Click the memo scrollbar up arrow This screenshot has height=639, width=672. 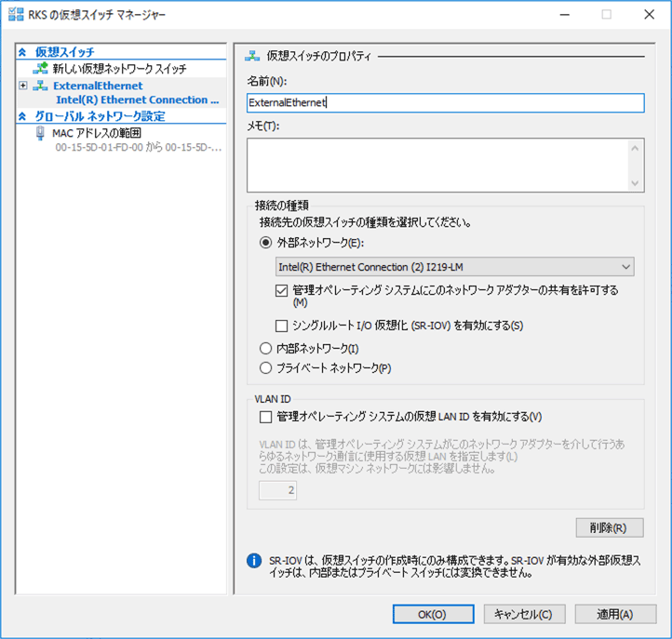click(x=635, y=148)
